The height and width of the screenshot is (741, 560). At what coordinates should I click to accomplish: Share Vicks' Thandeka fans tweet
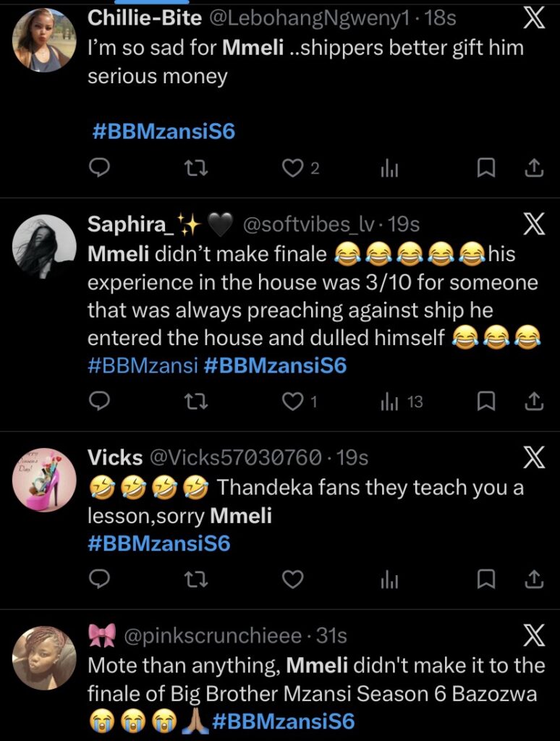[533, 579]
